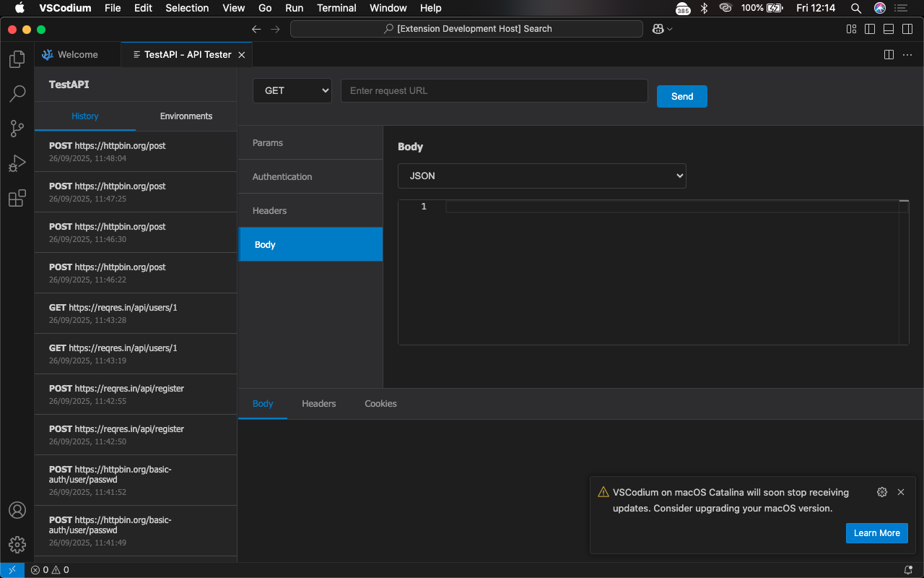Close the TestAPI - API Tester tab

[242, 55]
